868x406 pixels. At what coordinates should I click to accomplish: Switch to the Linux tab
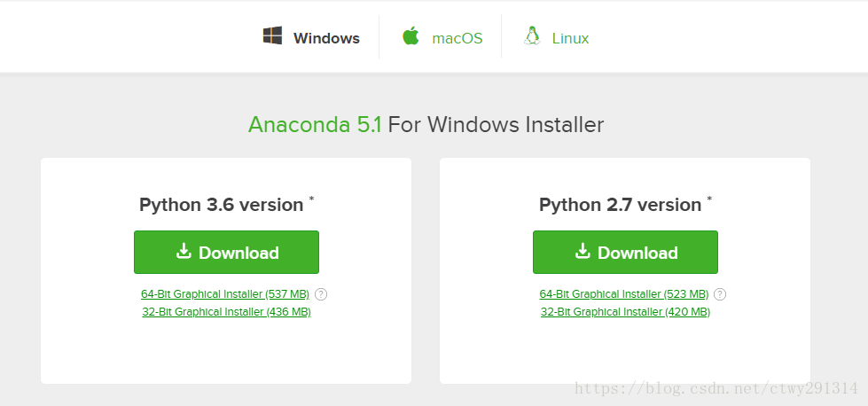[570, 38]
